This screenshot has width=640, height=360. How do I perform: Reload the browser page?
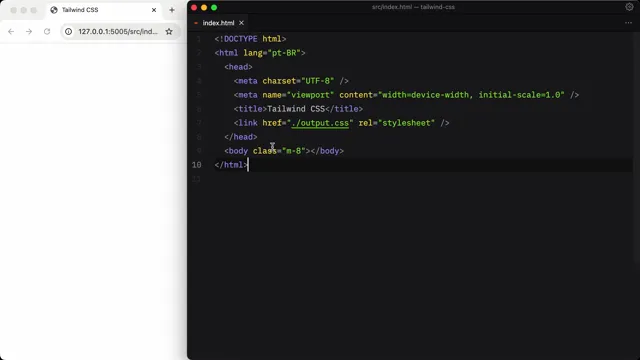coord(47,31)
